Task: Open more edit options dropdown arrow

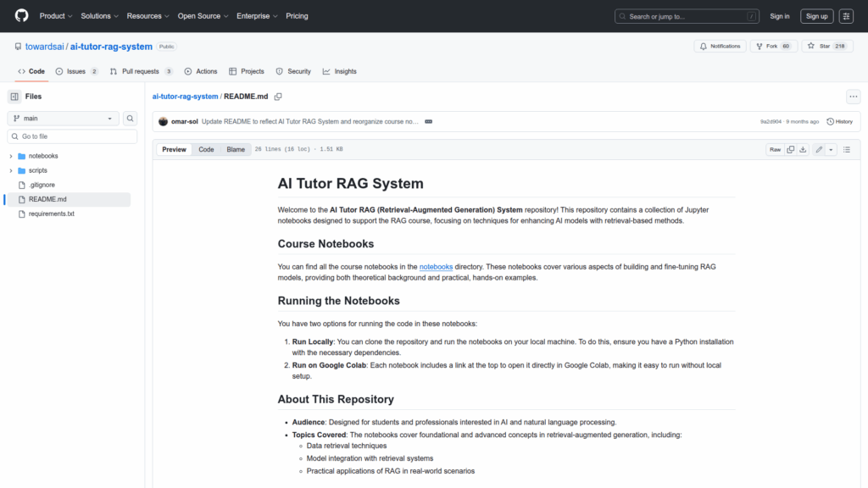Action: (x=831, y=149)
